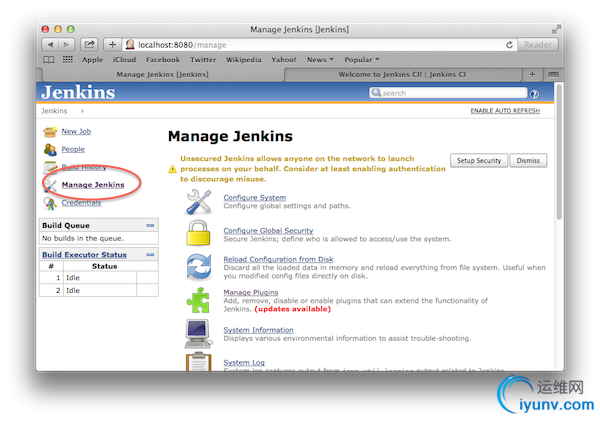Open the News bookmarks dropdown
The image size is (600, 421).
click(320, 60)
